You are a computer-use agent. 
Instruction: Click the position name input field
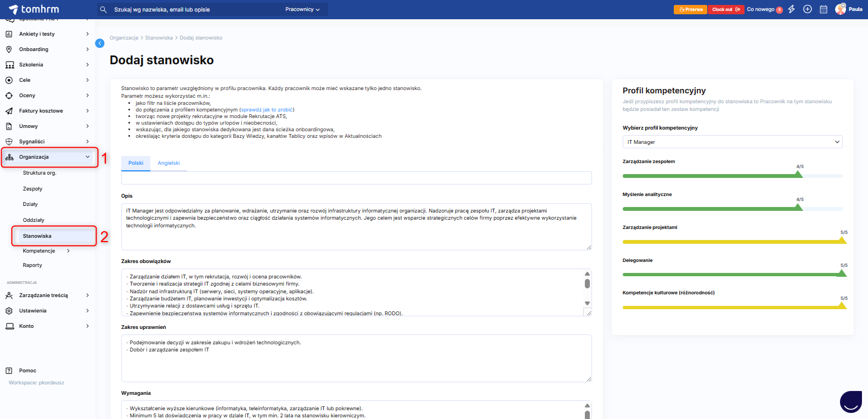[x=356, y=178]
